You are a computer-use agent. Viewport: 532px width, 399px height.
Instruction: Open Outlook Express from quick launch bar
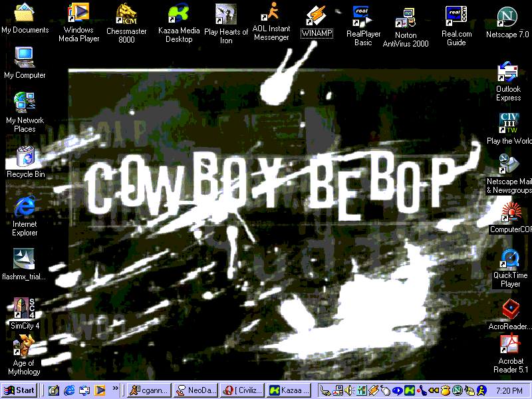(x=84, y=390)
